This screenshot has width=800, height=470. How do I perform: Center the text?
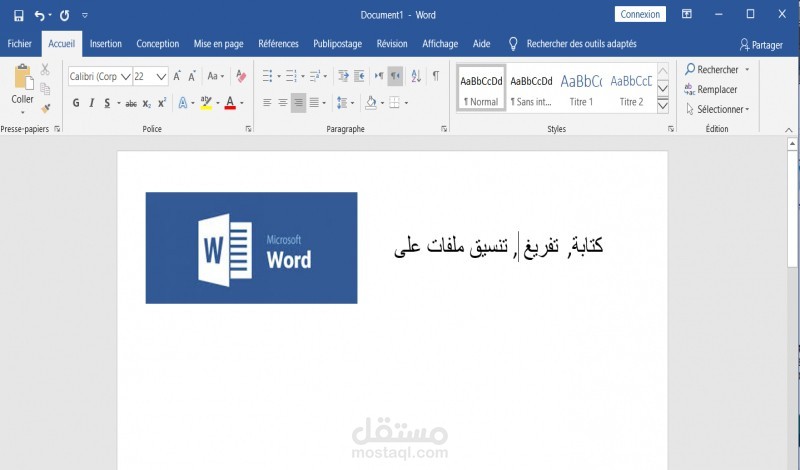pos(283,103)
